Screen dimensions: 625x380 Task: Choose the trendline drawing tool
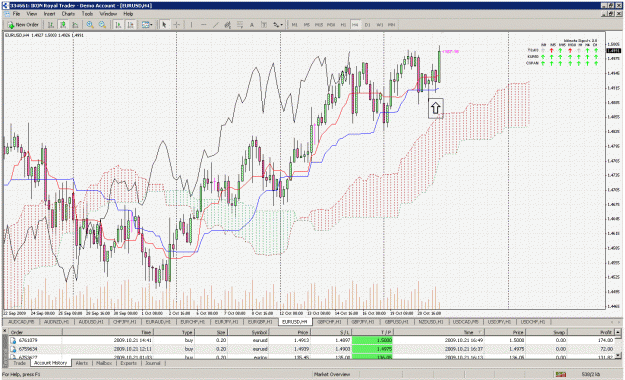tap(216, 25)
